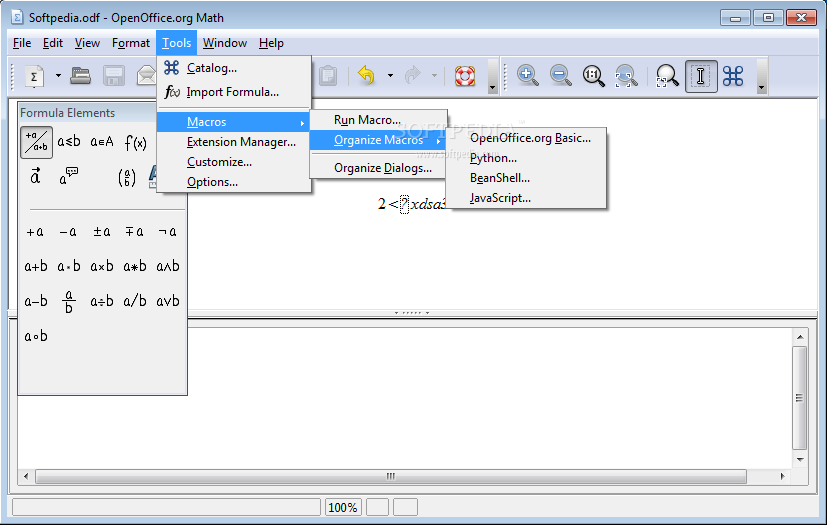Screen dimensions: 827x525
Task: Choose JavaScript... macro organizer
Action: pyautogui.click(x=526, y=198)
